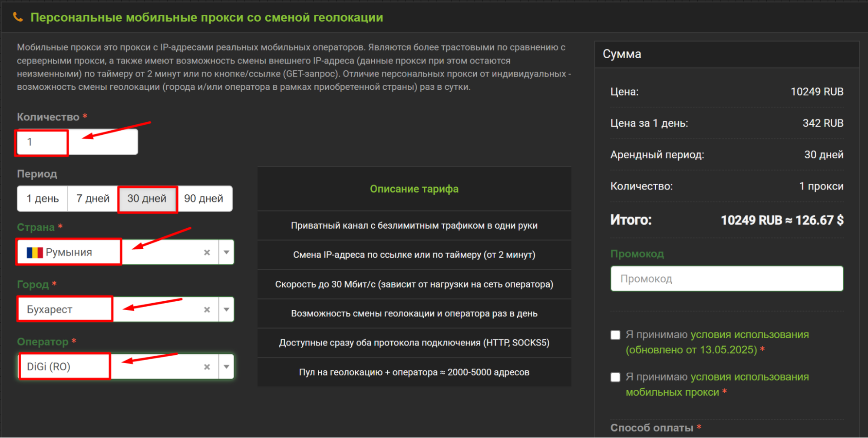868x438 pixels.
Task: Click the Количество quantity input field
Action: coord(77,142)
